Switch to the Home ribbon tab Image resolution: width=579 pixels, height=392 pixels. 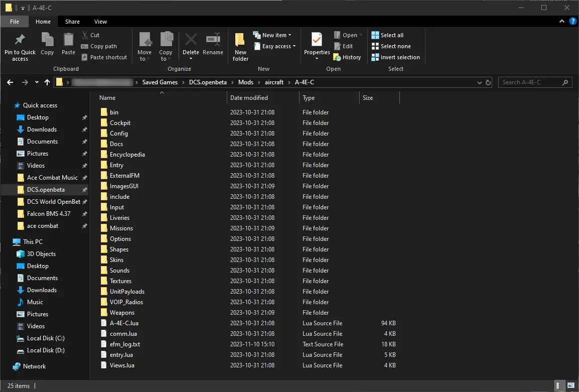[x=43, y=22]
